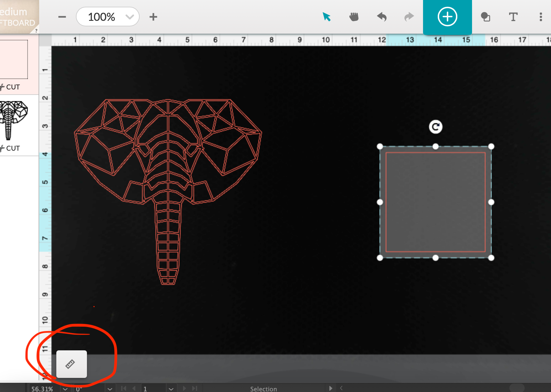The width and height of the screenshot is (551, 392).
Task: Click the question mark on the Draftboard material
Action: click(36, 30)
